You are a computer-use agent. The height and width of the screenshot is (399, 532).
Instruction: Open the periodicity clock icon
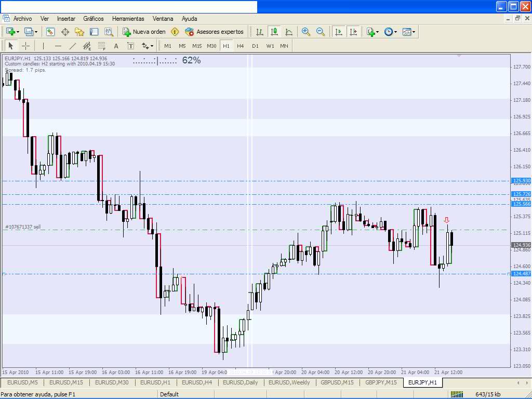tap(389, 32)
